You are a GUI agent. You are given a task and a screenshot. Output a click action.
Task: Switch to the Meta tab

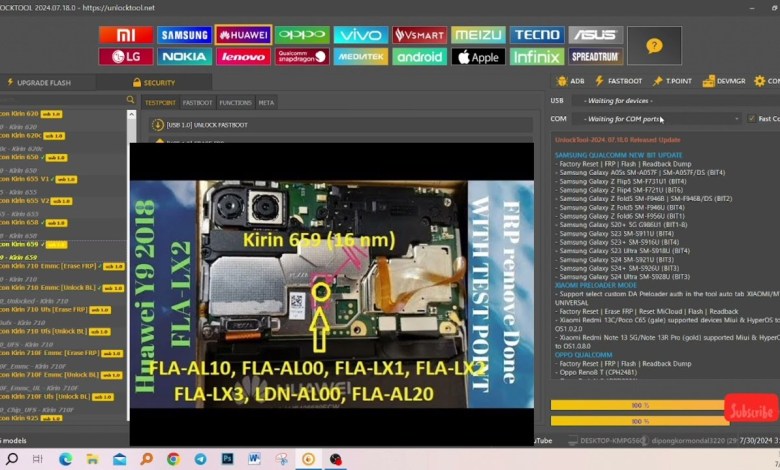(x=266, y=102)
